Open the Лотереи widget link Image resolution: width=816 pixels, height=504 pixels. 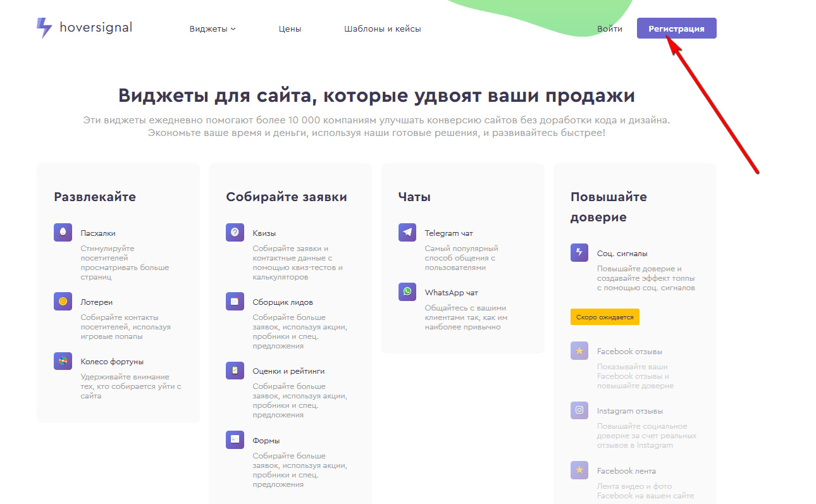coord(97,302)
